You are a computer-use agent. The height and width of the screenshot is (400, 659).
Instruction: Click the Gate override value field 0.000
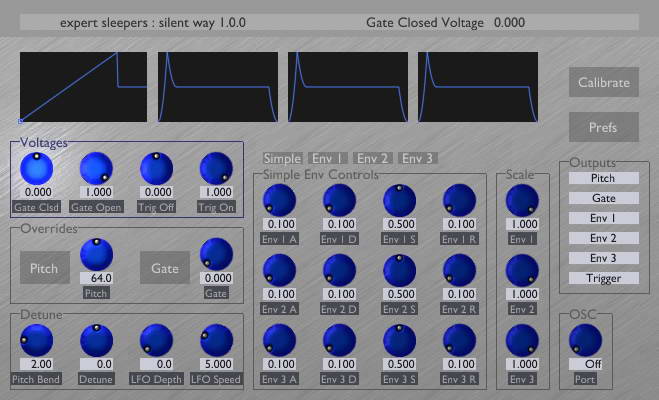tap(216, 278)
